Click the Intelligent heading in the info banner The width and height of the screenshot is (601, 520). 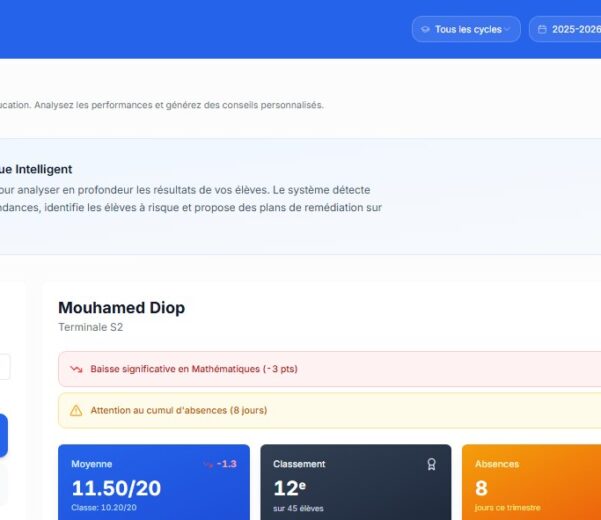tap(36, 169)
